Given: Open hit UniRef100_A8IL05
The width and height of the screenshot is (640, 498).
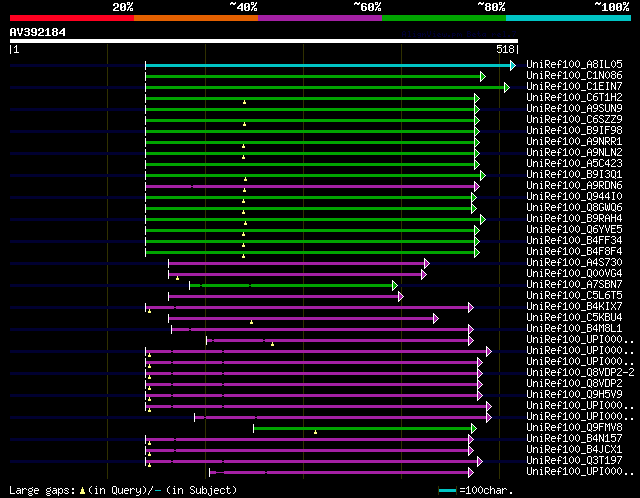Looking at the screenshot, I should [x=574, y=64].
